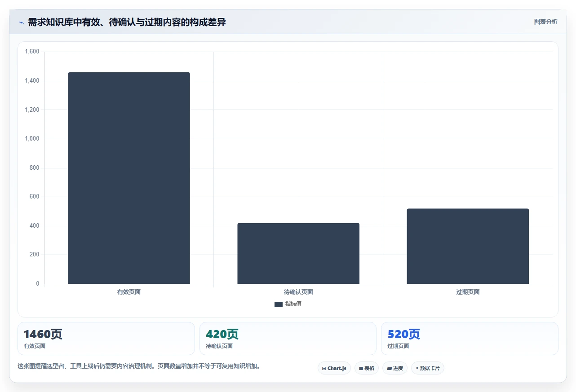Click the chart icon beside the title
Viewport: 576px width, 392px height.
point(21,22)
